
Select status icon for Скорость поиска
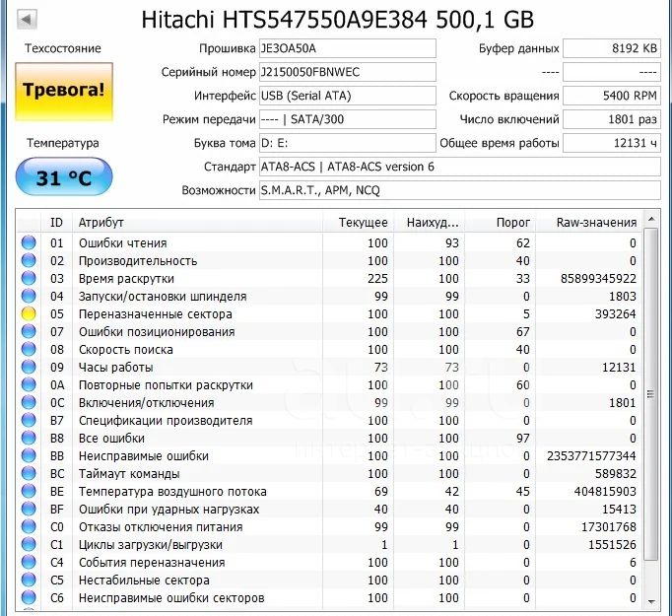pos(29,349)
